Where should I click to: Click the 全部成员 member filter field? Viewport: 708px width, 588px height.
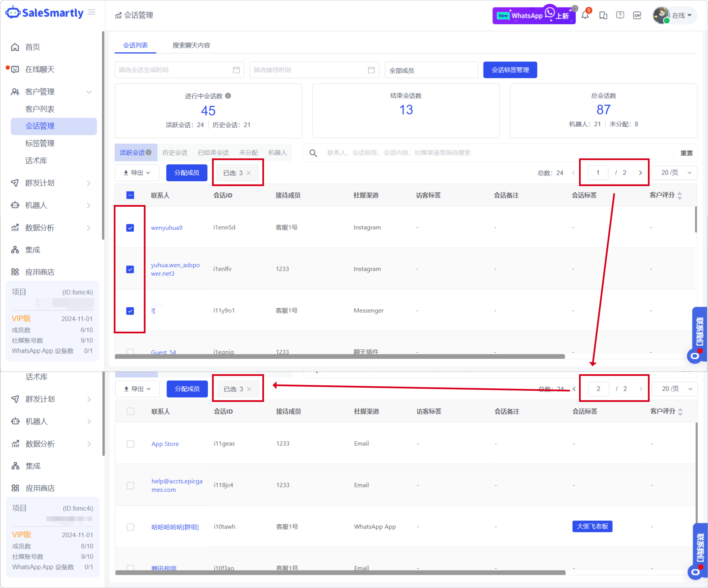[431, 70]
